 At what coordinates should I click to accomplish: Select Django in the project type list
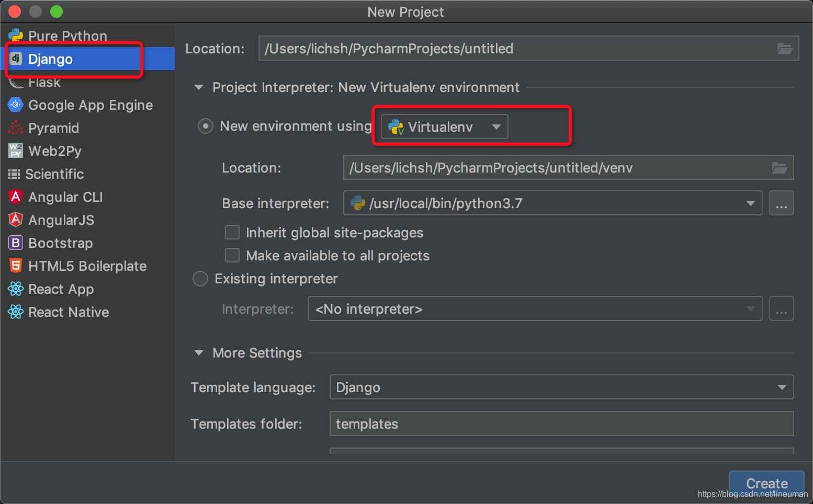click(x=87, y=59)
